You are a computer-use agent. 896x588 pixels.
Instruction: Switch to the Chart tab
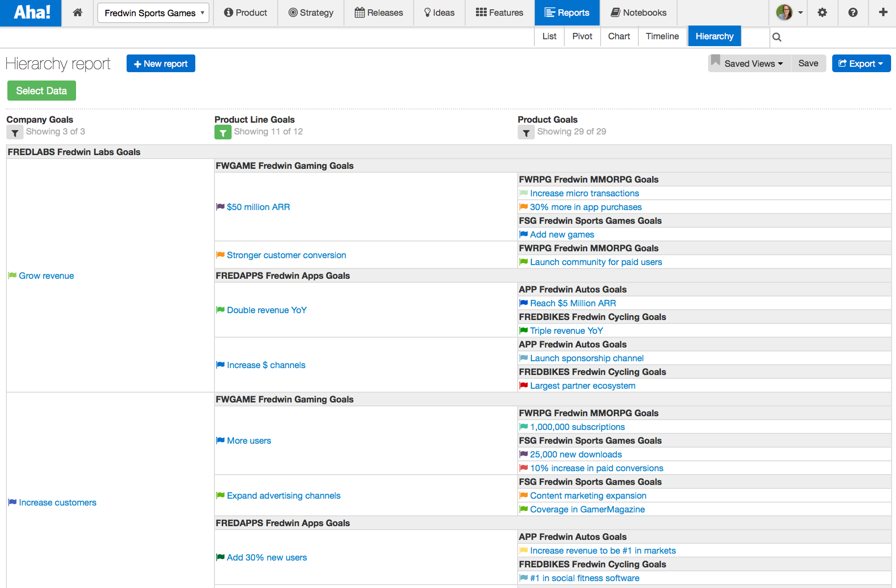pos(619,36)
